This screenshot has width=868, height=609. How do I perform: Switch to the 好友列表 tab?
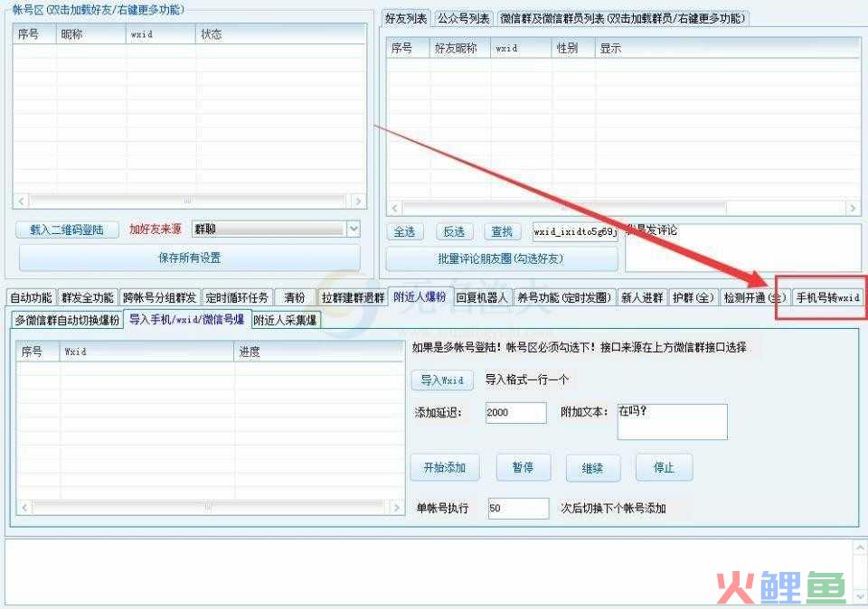[406, 18]
